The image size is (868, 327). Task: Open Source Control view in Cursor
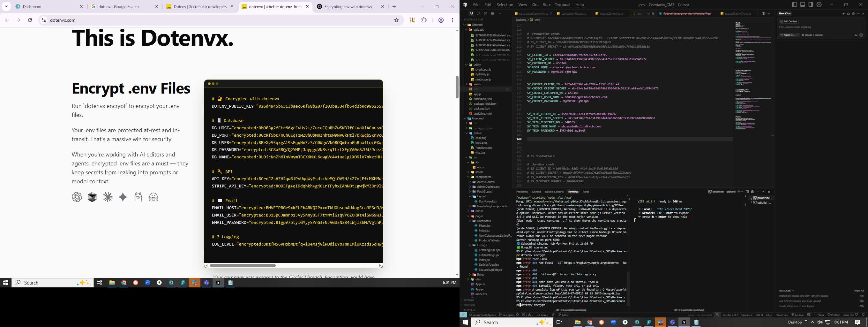point(486,13)
